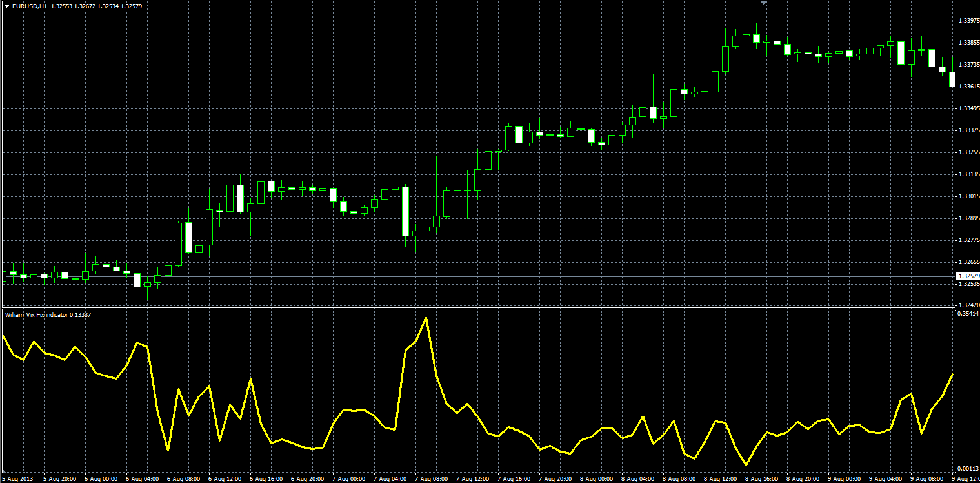
Task: Click the 1.33855 price scale label
Action: pos(968,43)
